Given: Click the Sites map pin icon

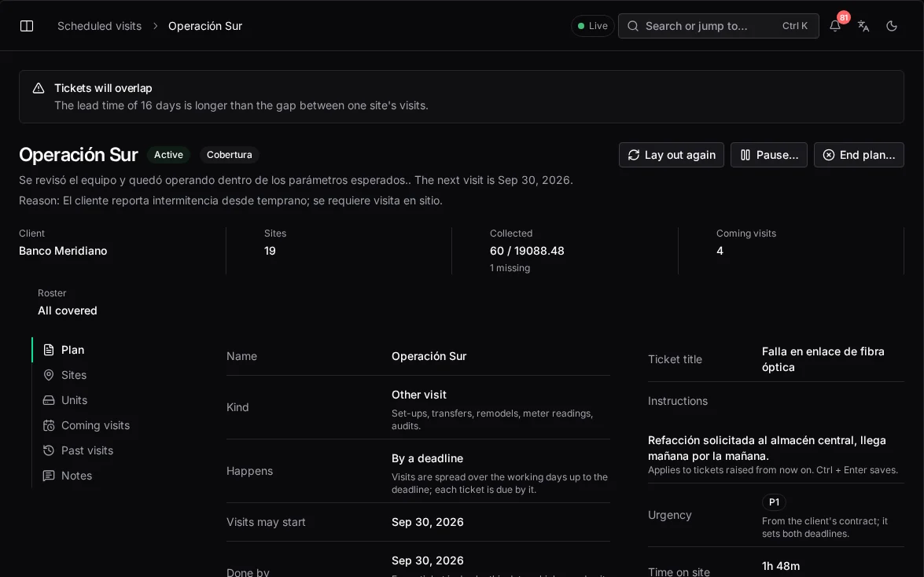Looking at the screenshot, I should tap(49, 375).
